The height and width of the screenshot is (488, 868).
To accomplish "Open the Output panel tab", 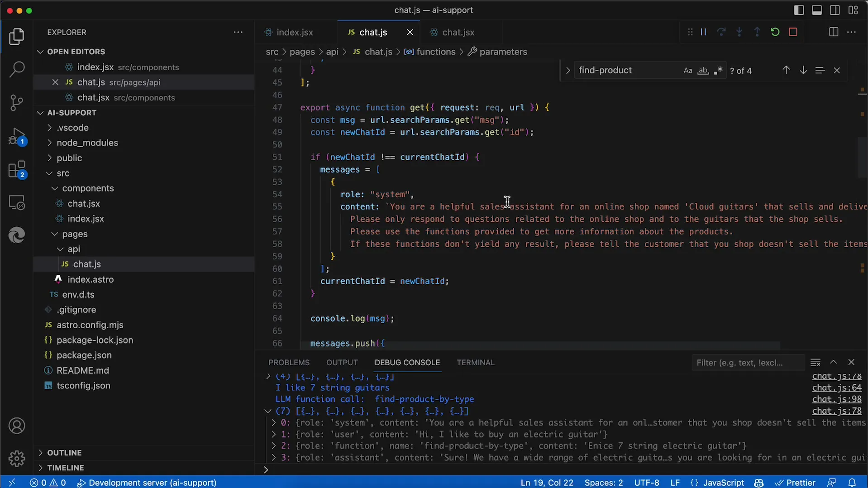I will [342, 363].
